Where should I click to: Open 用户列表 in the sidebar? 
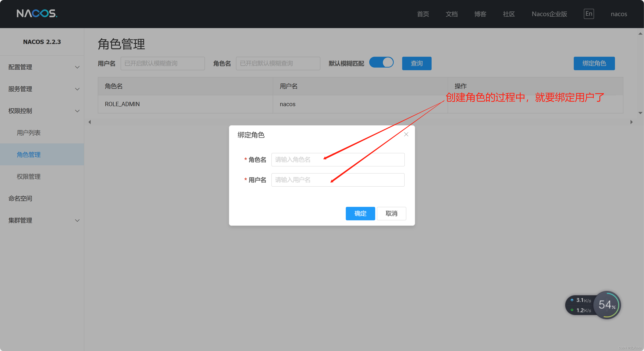click(x=42, y=133)
